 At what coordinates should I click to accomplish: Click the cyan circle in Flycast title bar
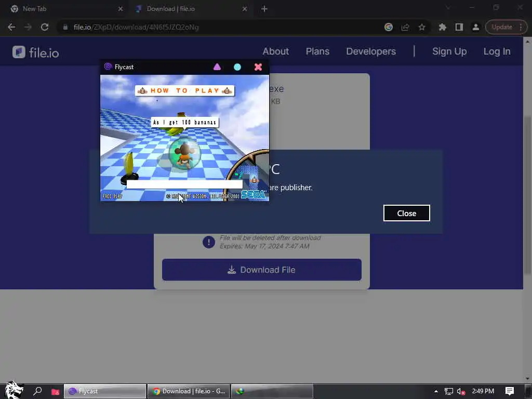click(237, 67)
